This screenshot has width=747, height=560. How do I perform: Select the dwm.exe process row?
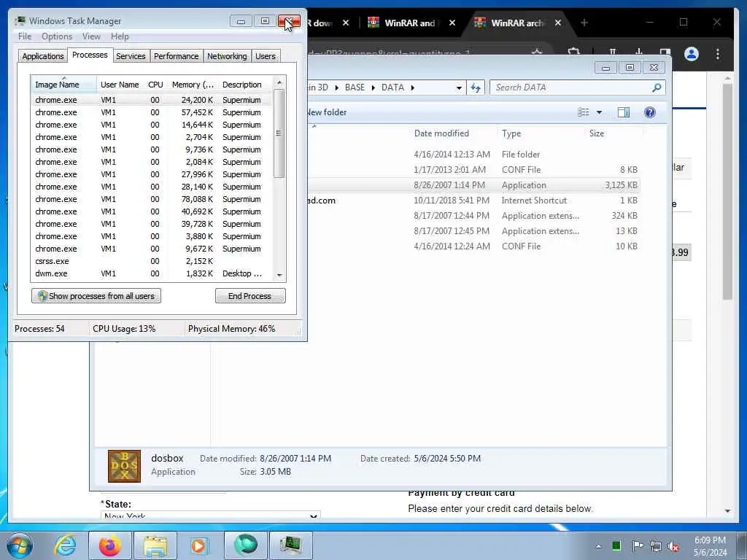tap(152, 273)
